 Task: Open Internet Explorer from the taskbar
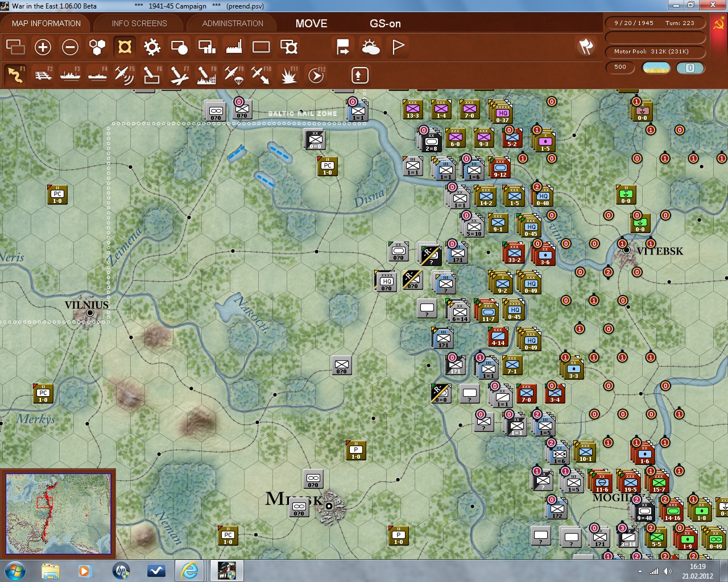[x=189, y=571]
